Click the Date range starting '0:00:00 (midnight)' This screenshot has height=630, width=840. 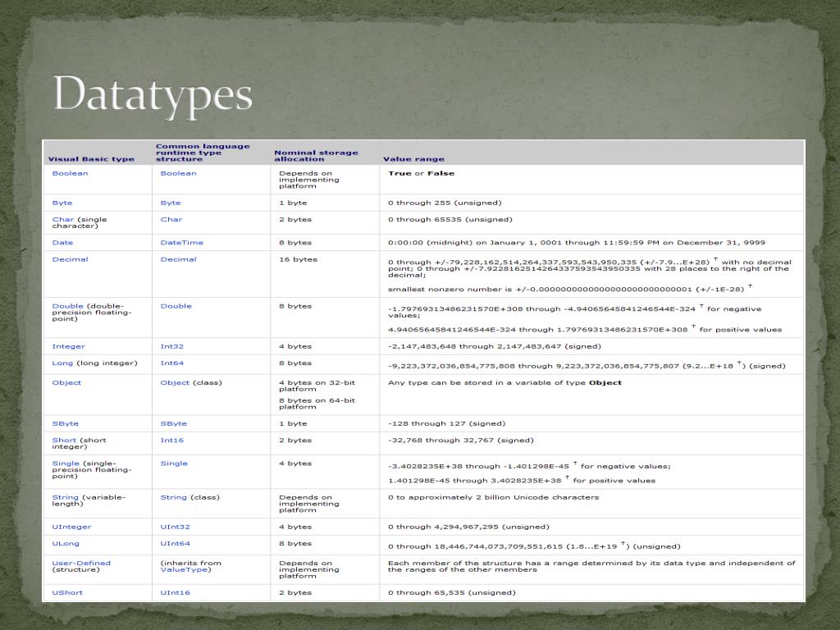[x=577, y=243]
